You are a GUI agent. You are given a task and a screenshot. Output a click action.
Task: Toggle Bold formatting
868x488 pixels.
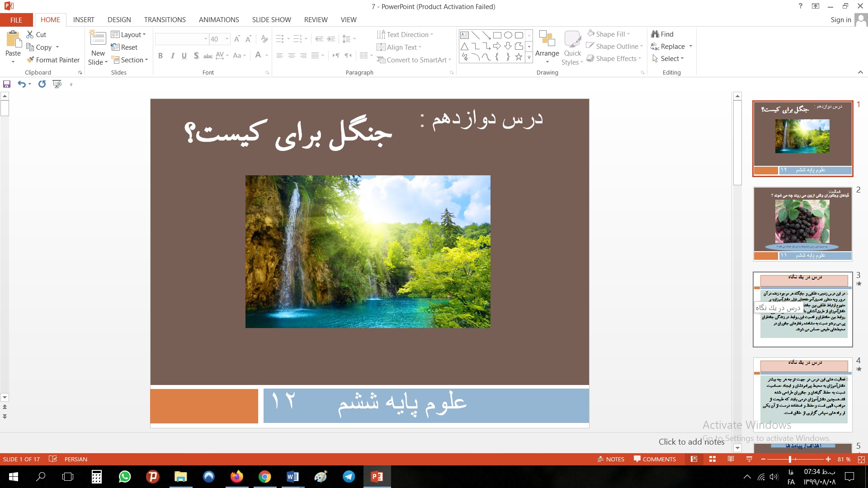(x=160, y=56)
